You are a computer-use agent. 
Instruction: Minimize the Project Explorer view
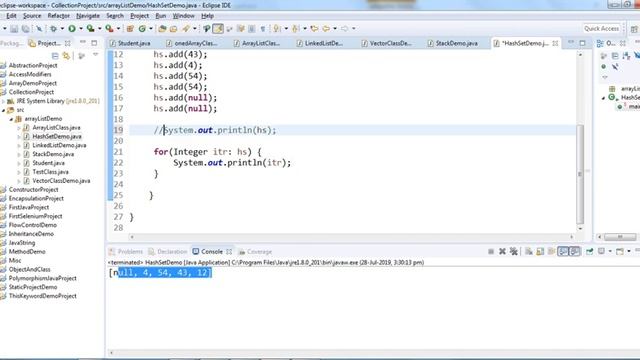point(83,42)
